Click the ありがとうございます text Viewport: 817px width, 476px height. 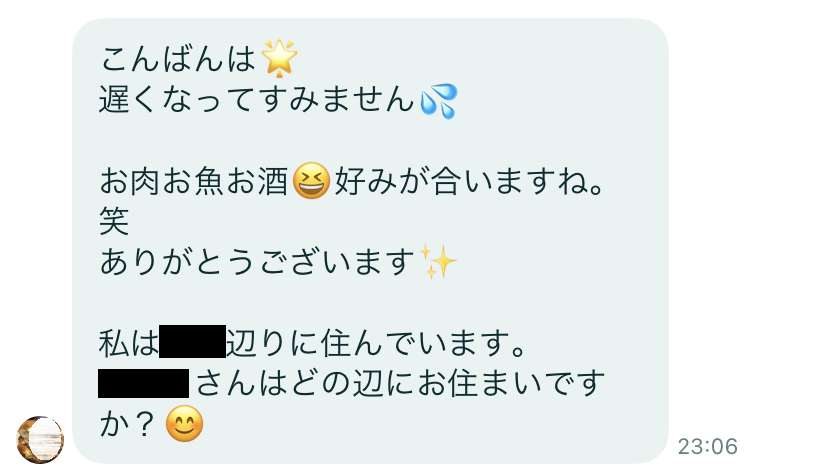(x=257, y=262)
